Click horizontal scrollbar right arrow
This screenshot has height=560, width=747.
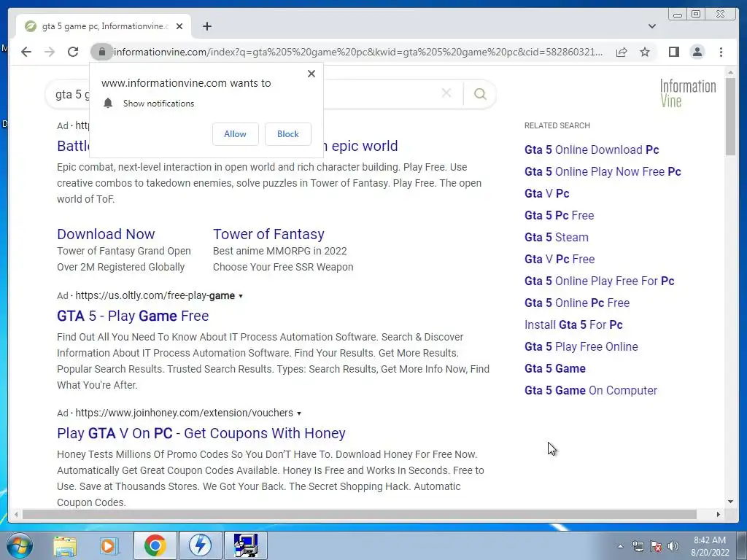pos(718,514)
